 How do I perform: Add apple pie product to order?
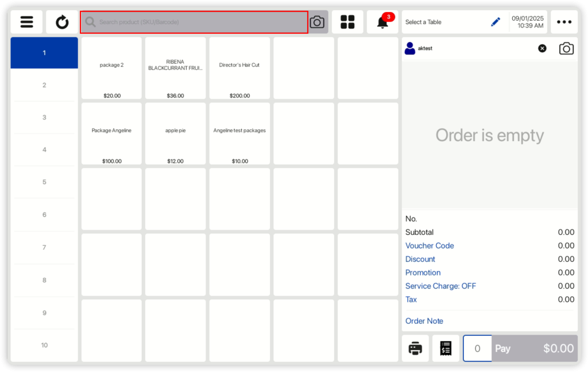(x=176, y=134)
